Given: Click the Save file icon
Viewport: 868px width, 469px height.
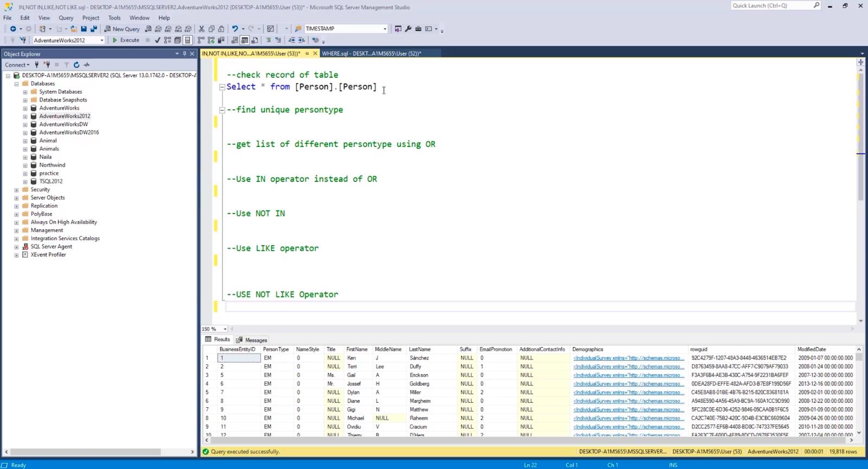Looking at the screenshot, I should click(84, 29).
